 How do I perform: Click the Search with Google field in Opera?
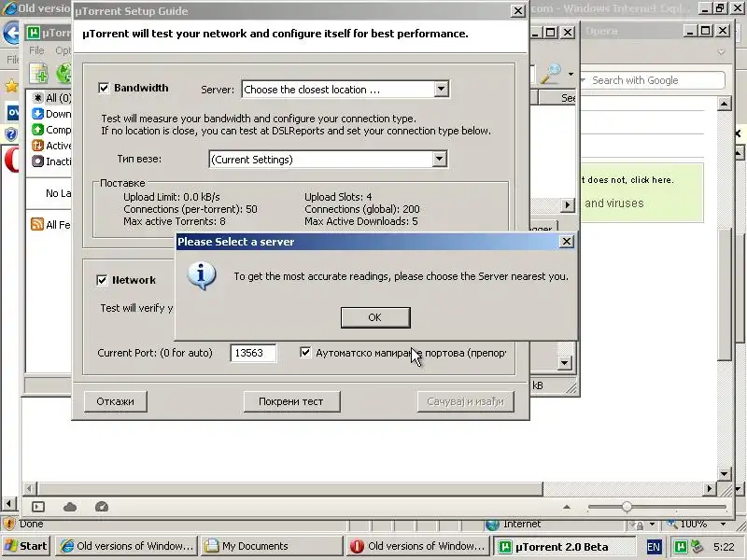pyautogui.click(x=656, y=80)
